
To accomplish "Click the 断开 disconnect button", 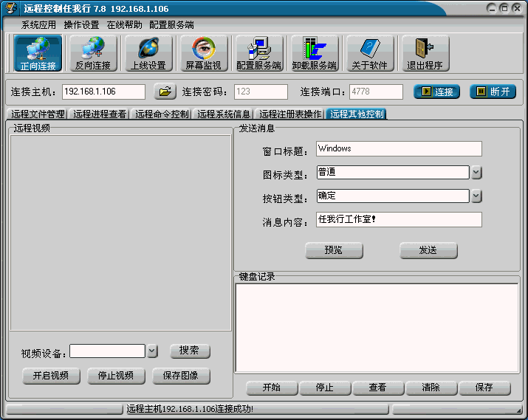I will [493, 92].
